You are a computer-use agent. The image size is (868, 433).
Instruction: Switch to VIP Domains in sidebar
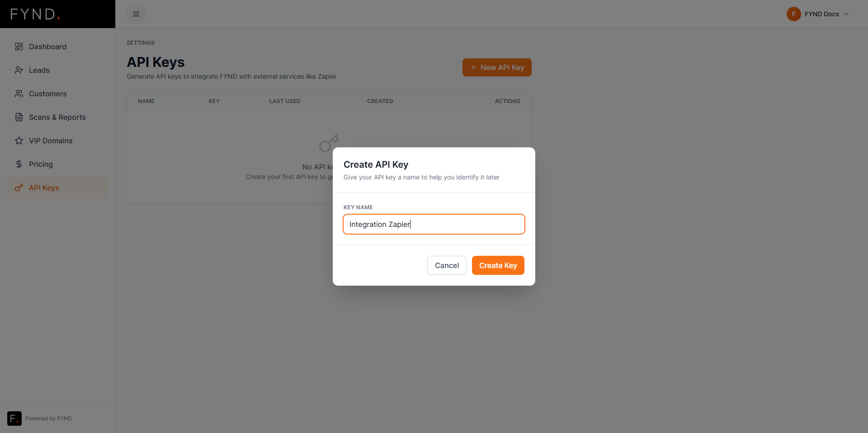coord(51,141)
